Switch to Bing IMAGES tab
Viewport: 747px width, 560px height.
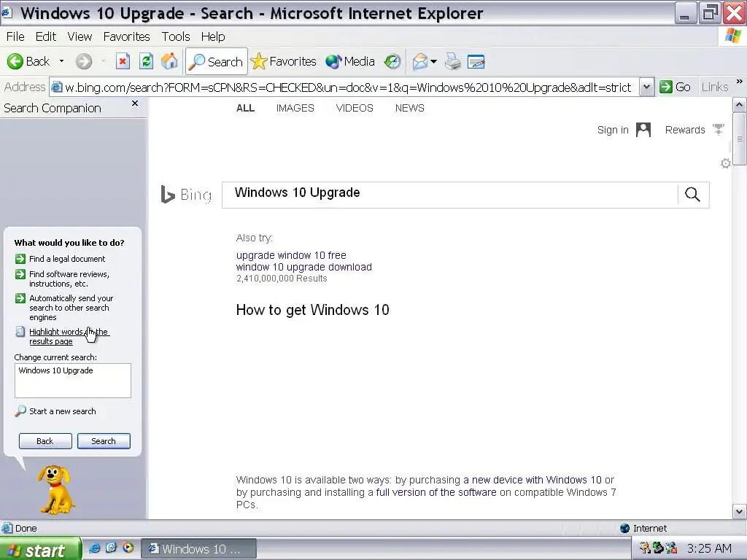(x=295, y=108)
